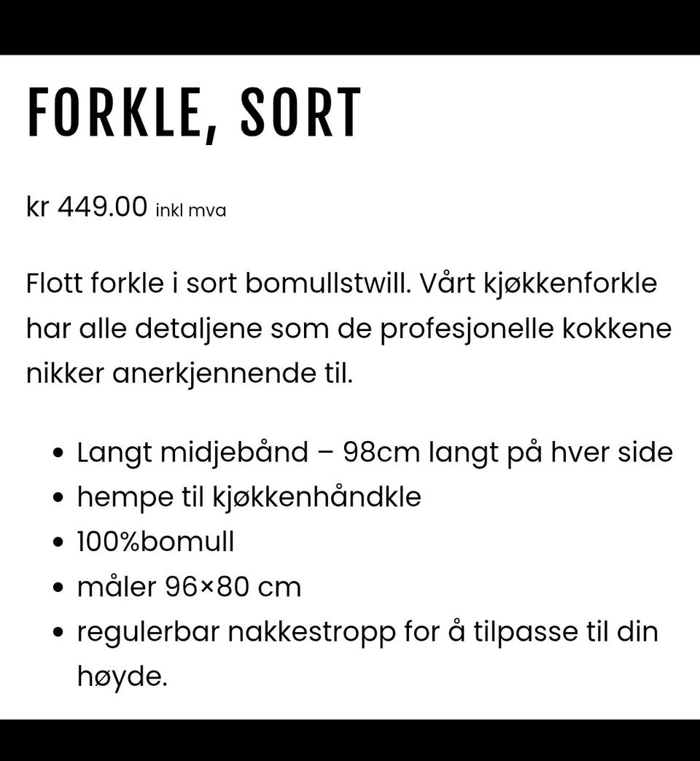Click the bullet dot before "hempe til"
700x761 pixels.
click(58, 499)
